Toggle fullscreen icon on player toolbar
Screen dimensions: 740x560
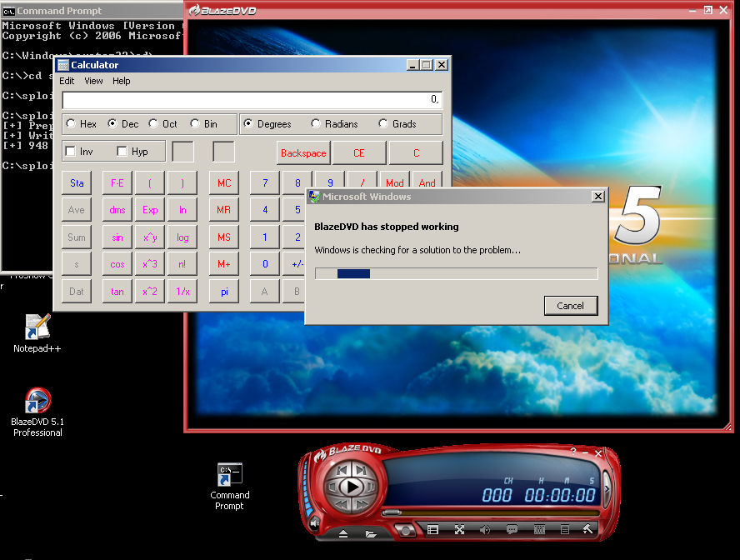click(459, 529)
